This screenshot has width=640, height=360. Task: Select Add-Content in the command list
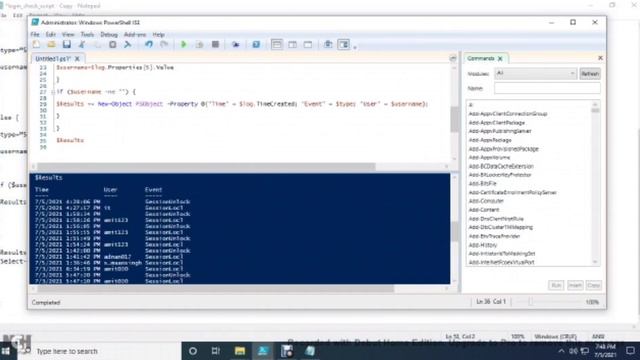(484, 210)
